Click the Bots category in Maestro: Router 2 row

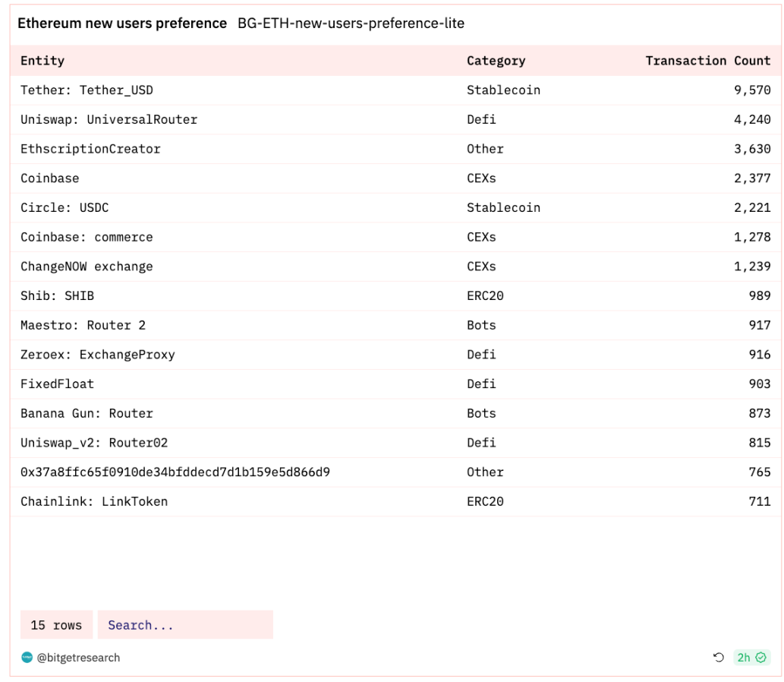click(481, 325)
